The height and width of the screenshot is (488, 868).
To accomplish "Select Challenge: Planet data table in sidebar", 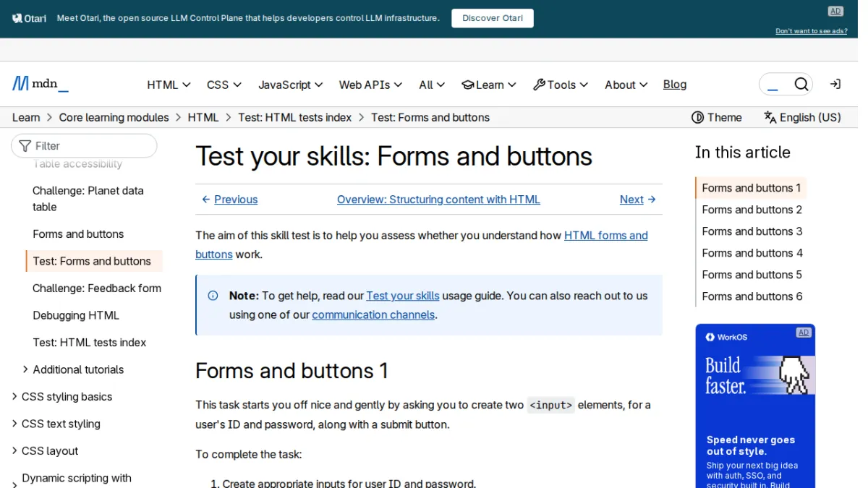I will [x=88, y=199].
